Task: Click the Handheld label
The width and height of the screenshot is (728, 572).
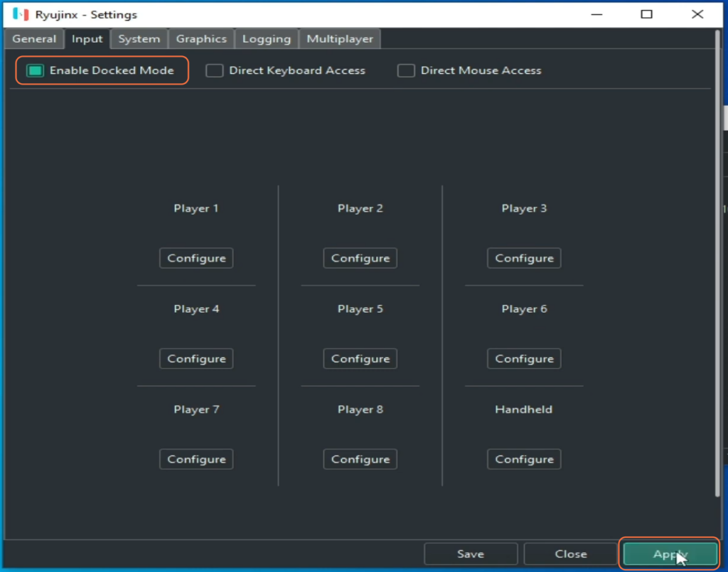Action: (x=524, y=409)
